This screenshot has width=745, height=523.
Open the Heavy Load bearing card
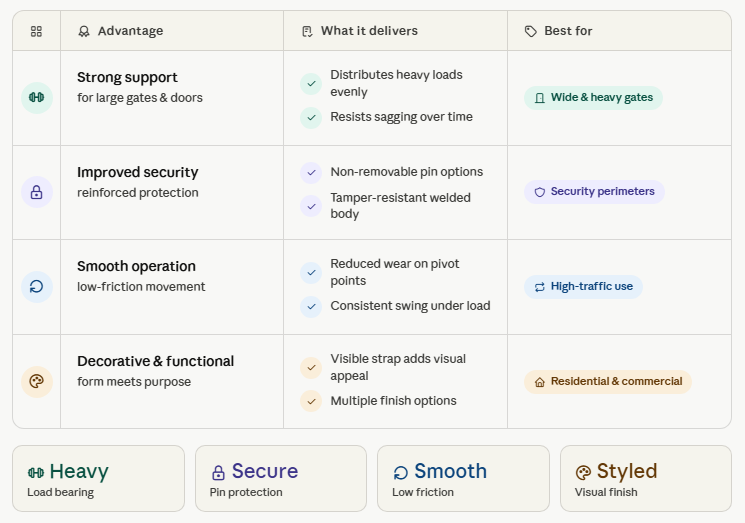[x=98, y=478]
